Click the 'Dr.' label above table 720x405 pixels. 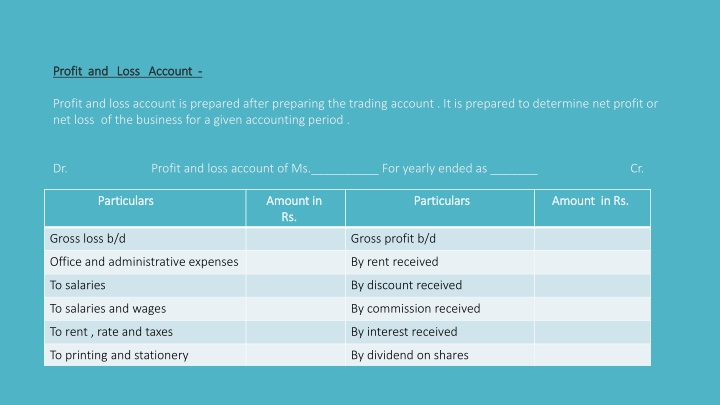click(x=60, y=168)
